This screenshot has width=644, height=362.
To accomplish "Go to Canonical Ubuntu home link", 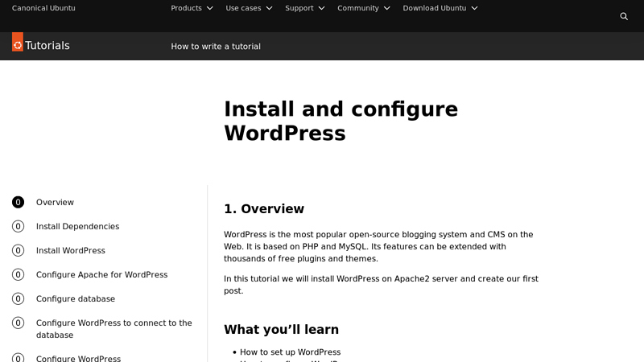I will pos(43,8).
